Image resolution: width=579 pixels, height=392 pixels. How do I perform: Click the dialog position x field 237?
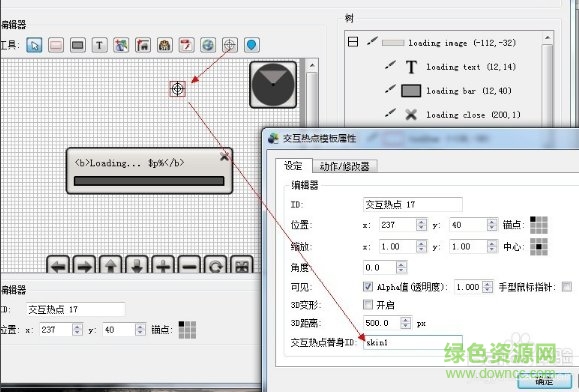click(398, 225)
